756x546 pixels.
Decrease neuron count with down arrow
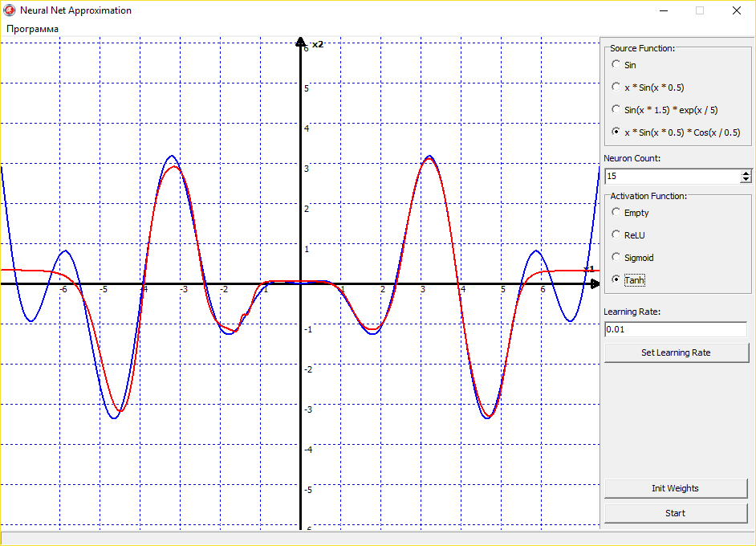pos(746,179)
